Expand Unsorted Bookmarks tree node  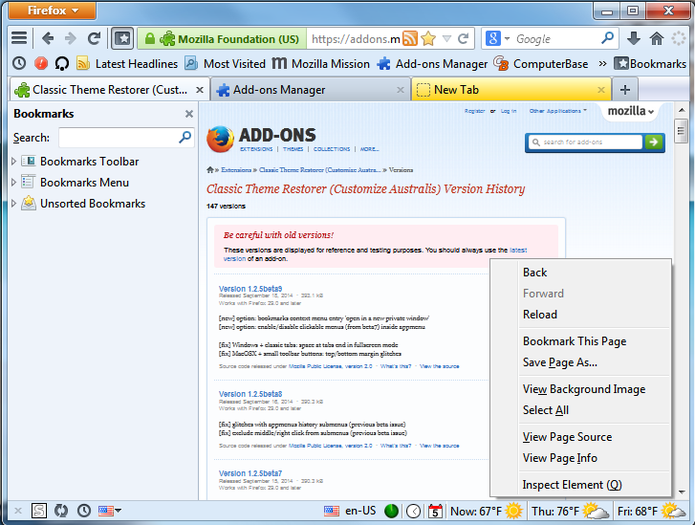pyautogui.click(x=14, y=204)
